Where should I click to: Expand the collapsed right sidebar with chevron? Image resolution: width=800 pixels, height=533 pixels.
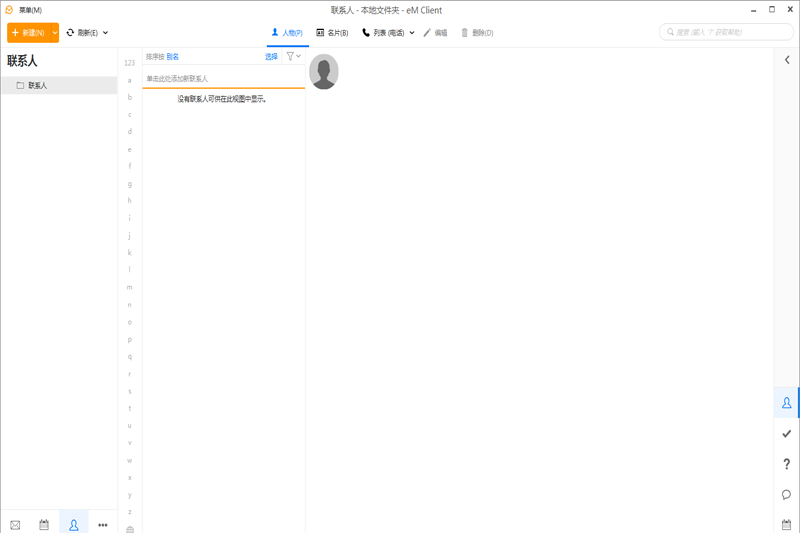click(x=787, y=60)
